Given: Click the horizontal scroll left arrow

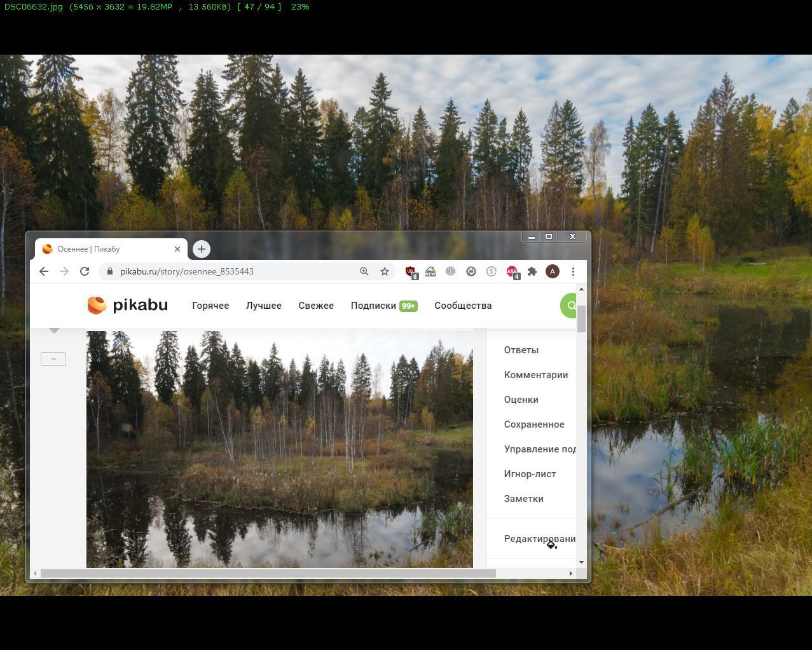Looking at the screenshot, I should (35, 573).
